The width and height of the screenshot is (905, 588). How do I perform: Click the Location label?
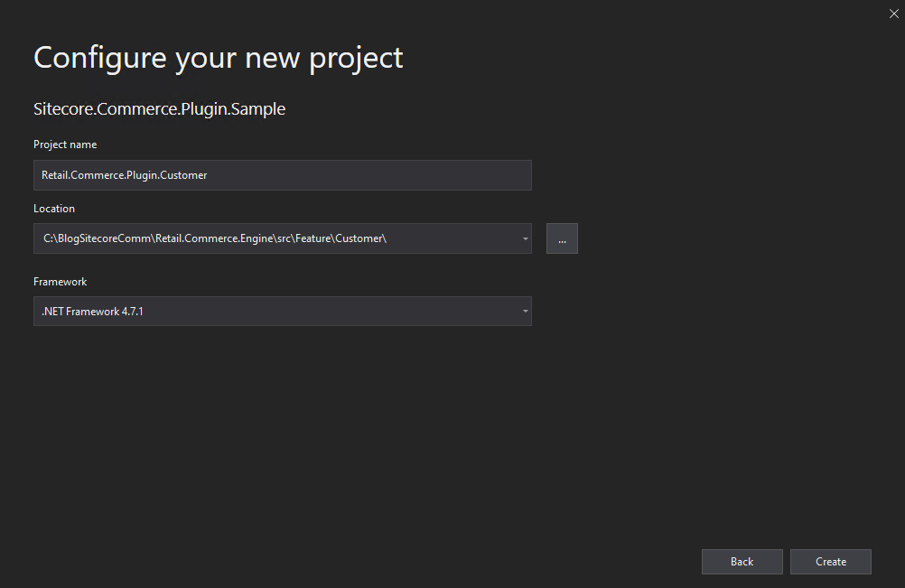54,209
